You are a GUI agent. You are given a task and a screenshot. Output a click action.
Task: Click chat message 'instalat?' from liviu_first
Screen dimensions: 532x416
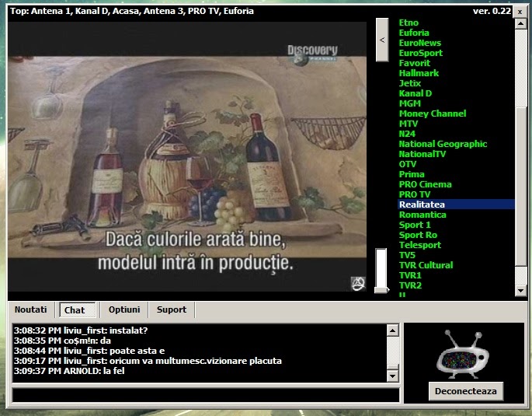pyautogui.click(x=81, y=330)
